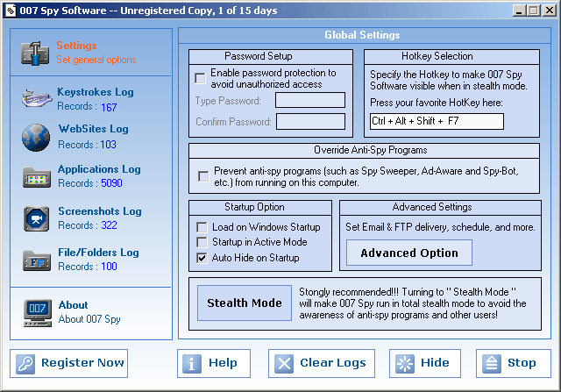
Task: Click 'Set general options' subtitle
Action: 96,60
